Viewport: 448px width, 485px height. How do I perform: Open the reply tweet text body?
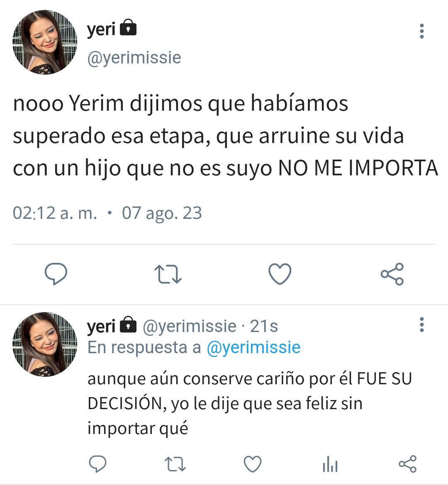250,403
